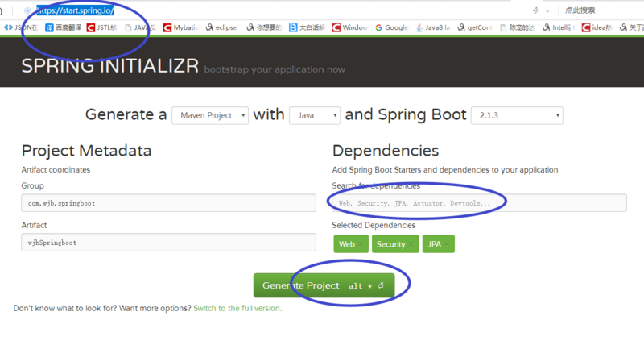Image resolution: width=644 pixels, height=345 pixels.
Task: Open the getCont bookmark
Action: click(x=475, y=27)
